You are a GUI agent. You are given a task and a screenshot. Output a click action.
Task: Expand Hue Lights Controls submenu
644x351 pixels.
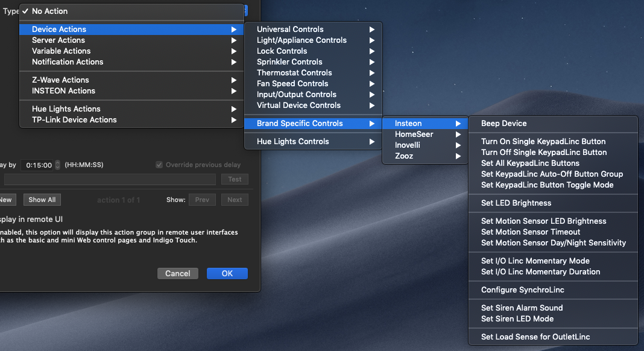(314, 141)
